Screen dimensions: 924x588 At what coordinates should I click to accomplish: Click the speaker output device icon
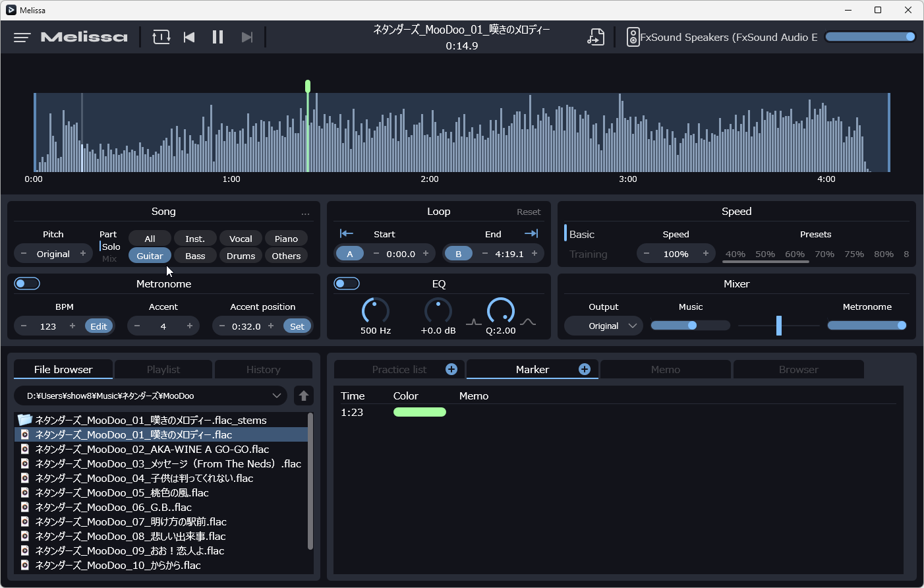(632, 38)
